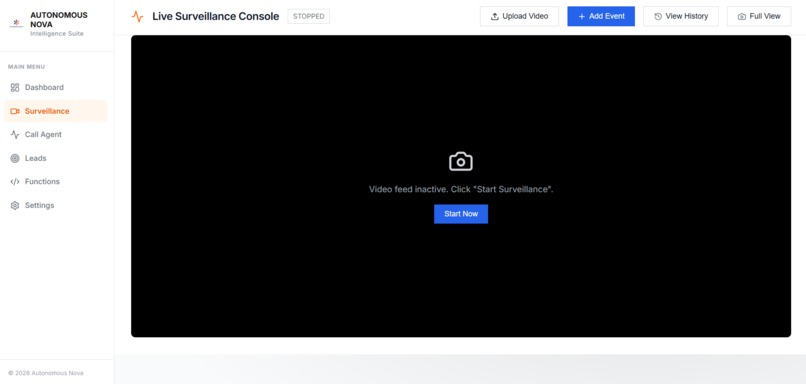Open the Dashboard menu item
The height and width of the screenshot is (384, 806).
[55, 87]
